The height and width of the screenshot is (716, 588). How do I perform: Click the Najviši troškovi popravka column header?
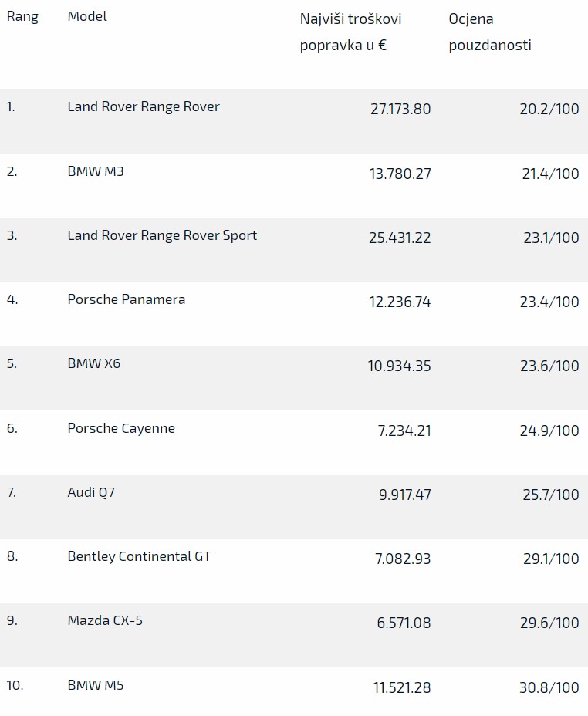[350, 32]
